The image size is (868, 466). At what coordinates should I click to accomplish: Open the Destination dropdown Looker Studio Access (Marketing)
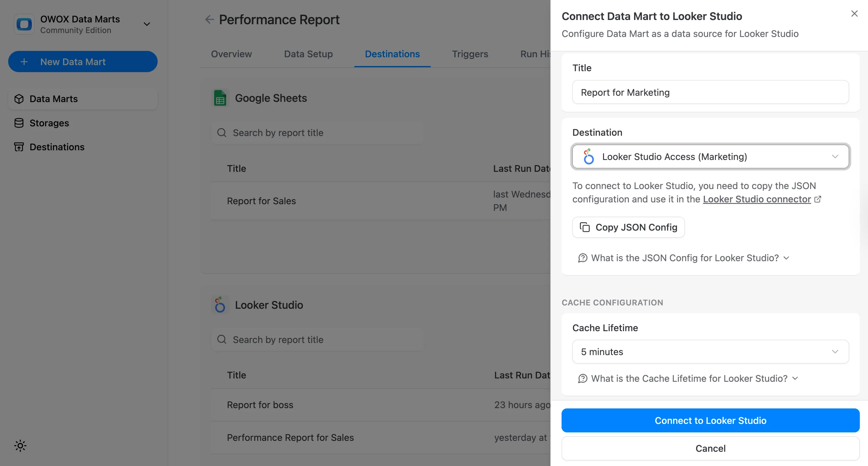coord(710,157)
